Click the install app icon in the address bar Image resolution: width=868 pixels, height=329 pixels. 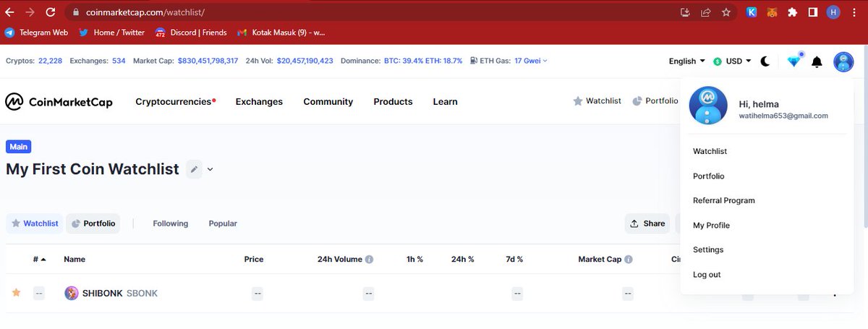pos(685,12)
